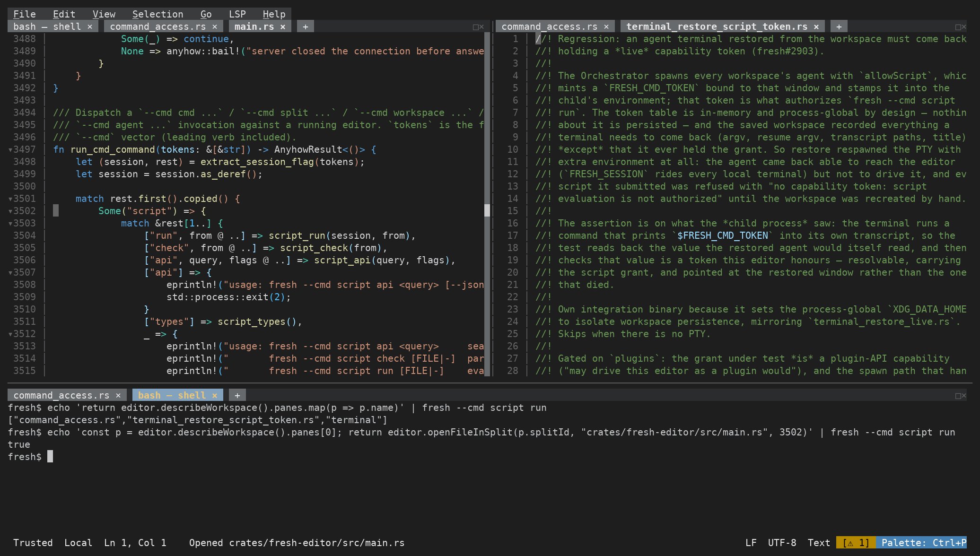The width and height of the screenshot is (980, 556).
Task: Open the Go menu
Action: point(206,14)
